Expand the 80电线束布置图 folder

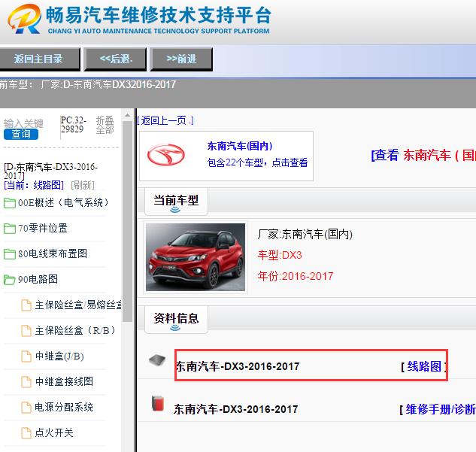click(53, 253)
